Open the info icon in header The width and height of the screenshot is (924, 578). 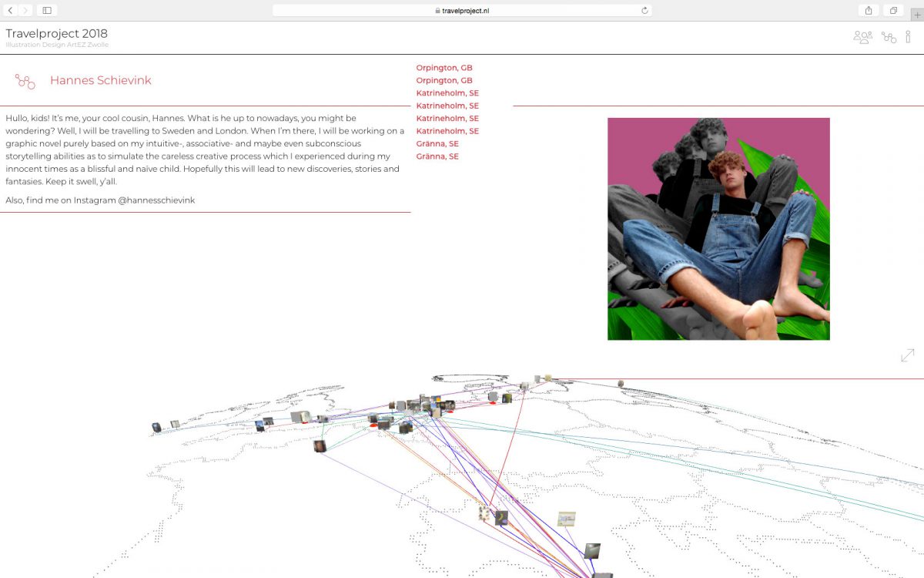909,37
